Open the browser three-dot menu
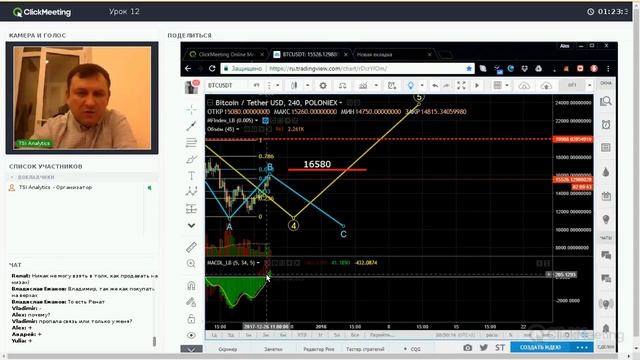The height and width of the screenshot is (360, 640). point(608,69)
